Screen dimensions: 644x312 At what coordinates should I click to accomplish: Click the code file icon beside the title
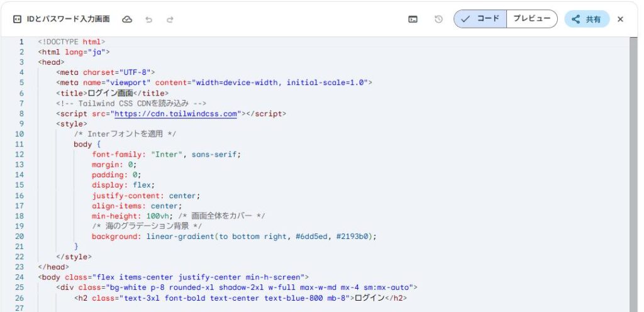17,19
